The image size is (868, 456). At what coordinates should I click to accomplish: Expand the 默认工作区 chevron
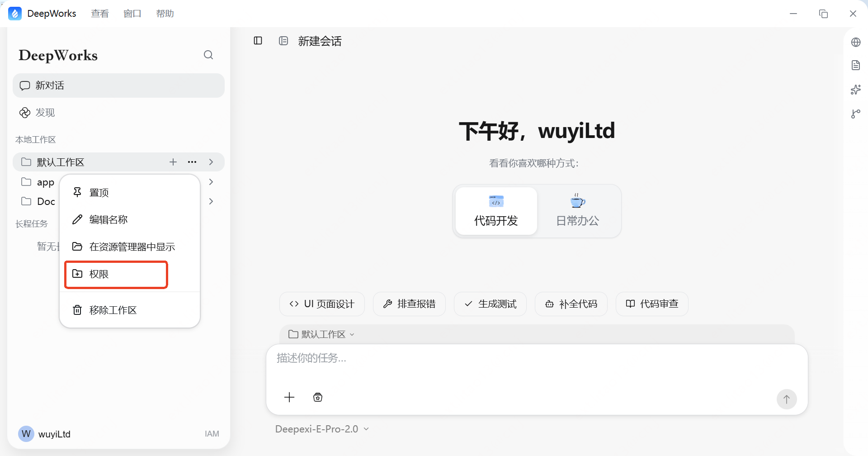coord(211,162)
